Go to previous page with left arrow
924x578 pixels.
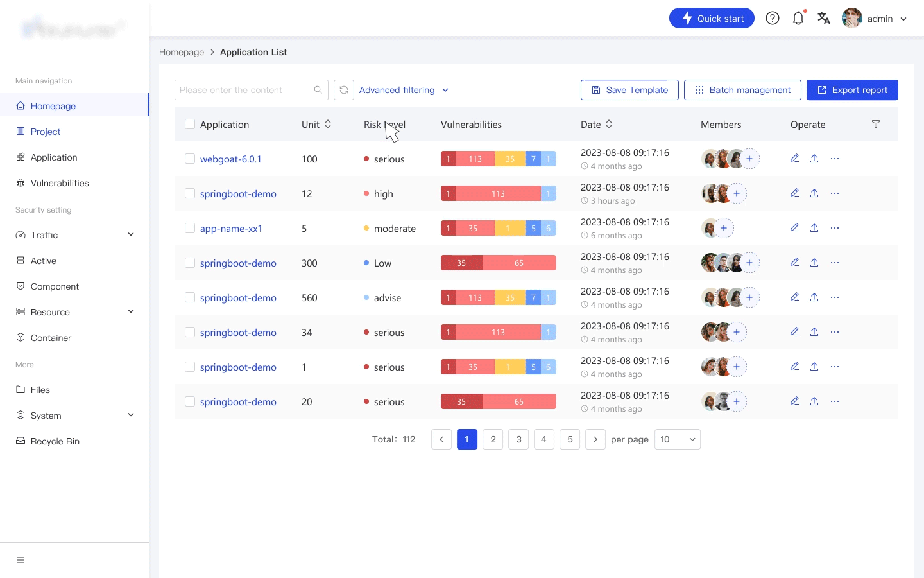click(x=441, y=439)
